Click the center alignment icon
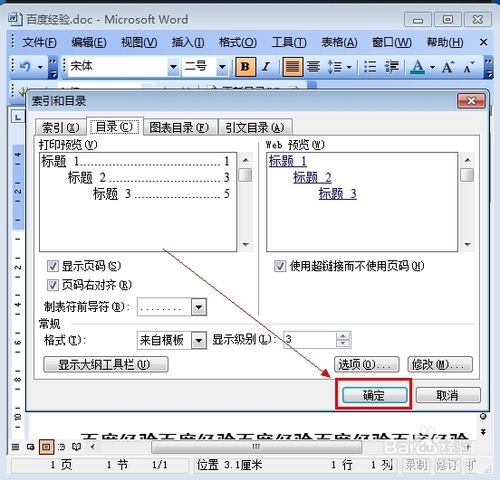500x480 pixels. (x=313, y=67)
